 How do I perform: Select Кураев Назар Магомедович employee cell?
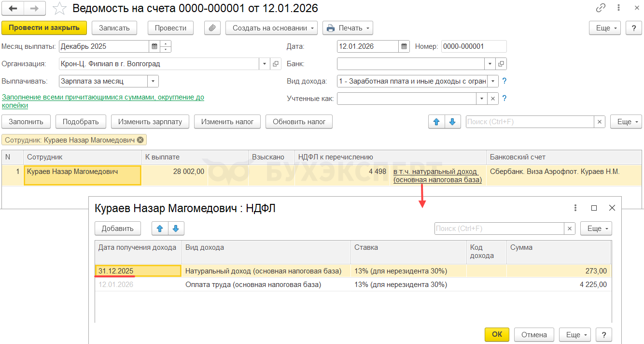point(83,175)
